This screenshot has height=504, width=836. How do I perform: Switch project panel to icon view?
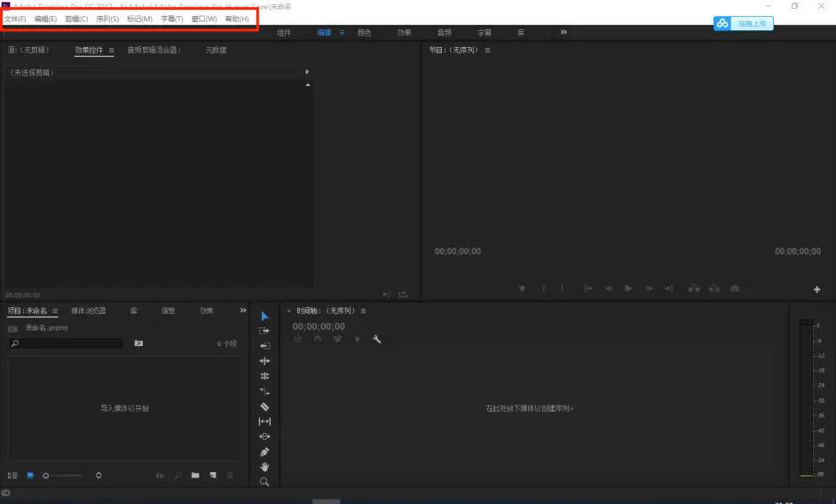pos(30,476)
